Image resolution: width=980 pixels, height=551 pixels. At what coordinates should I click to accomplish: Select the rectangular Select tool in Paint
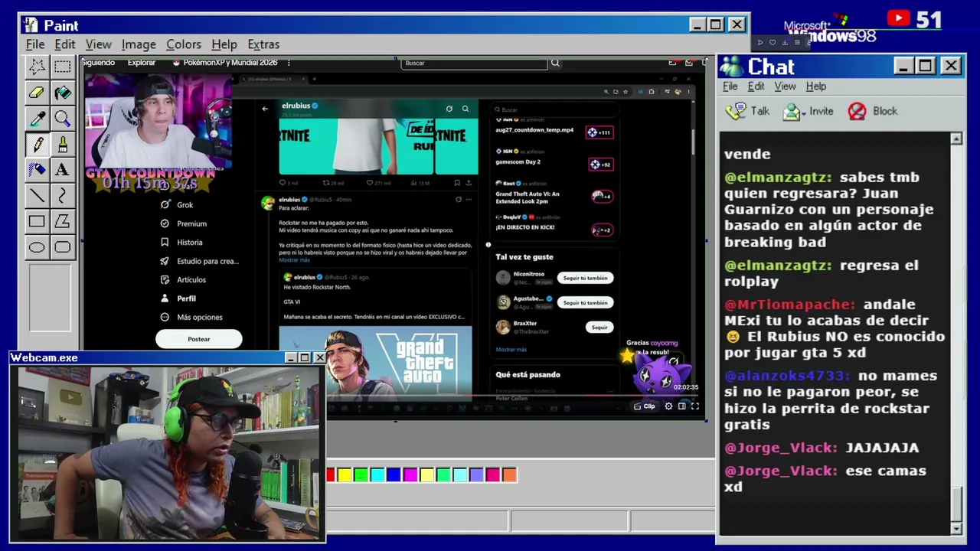click(x=62, y=67)
